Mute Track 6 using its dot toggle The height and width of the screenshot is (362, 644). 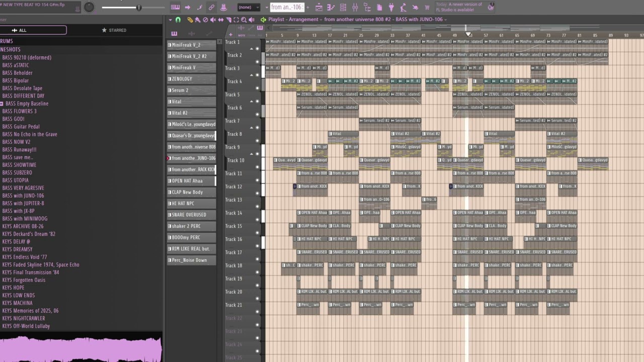click(257, 114)
